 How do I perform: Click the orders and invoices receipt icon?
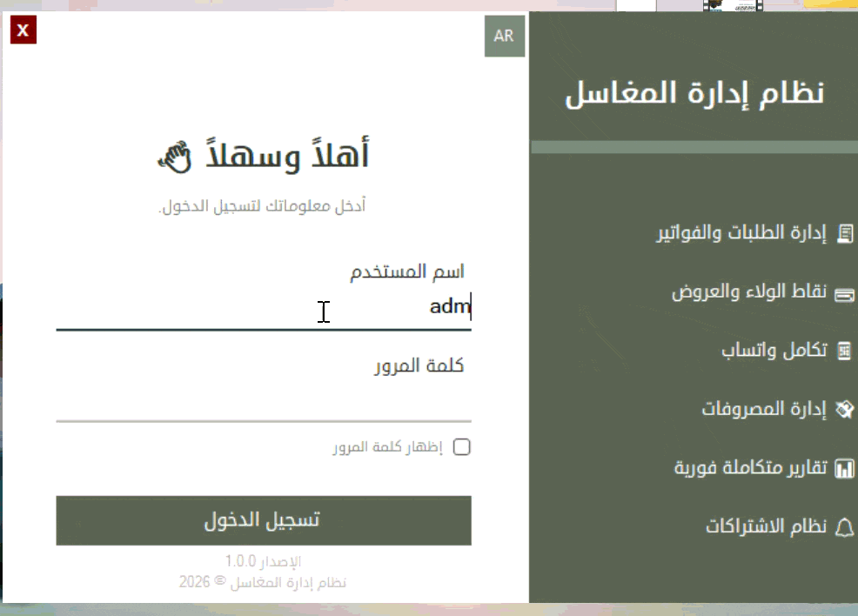[844, 233]
